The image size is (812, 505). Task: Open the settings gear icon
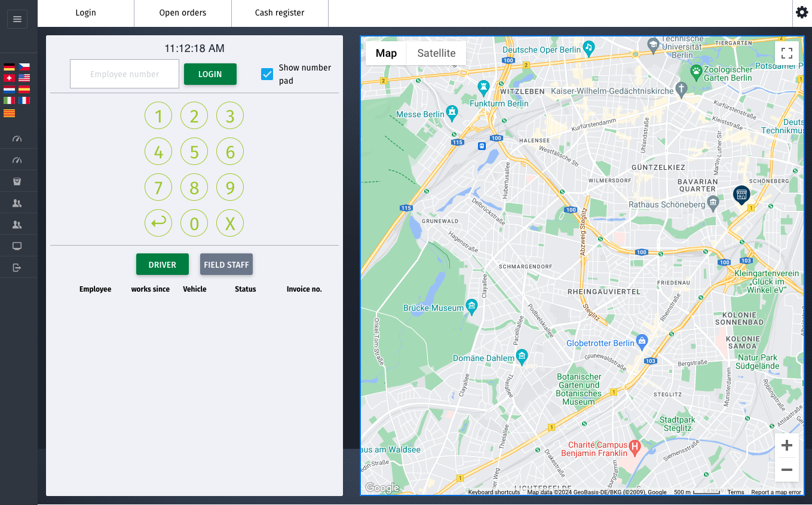(802, 13)
